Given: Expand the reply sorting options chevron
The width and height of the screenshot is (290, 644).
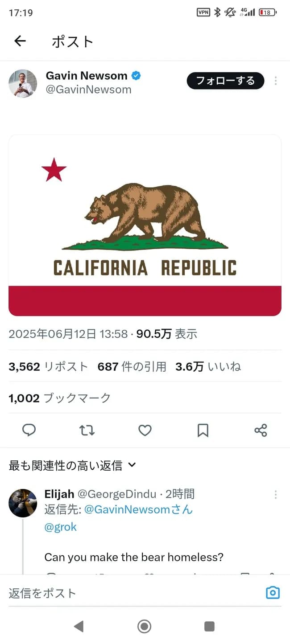Looking at the screenshot, I should pos(132,465).
